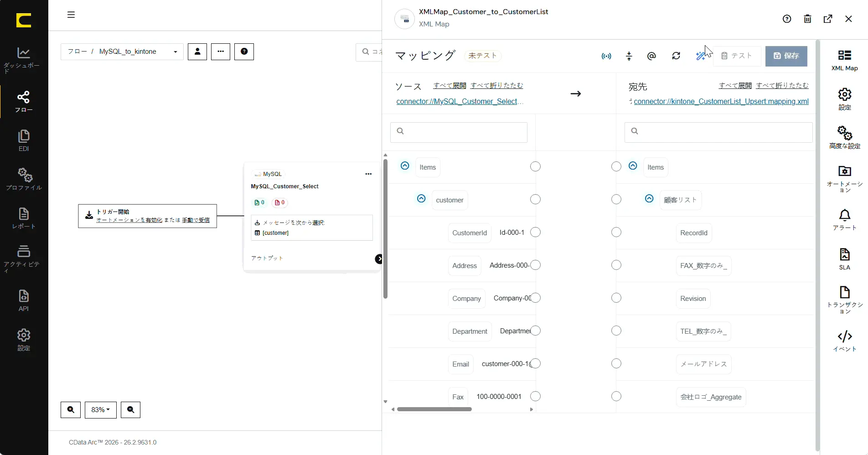Screen dimensions: 868x455
Task: Collapse the destination 顧客リスト node
Action: pos(649,198)
